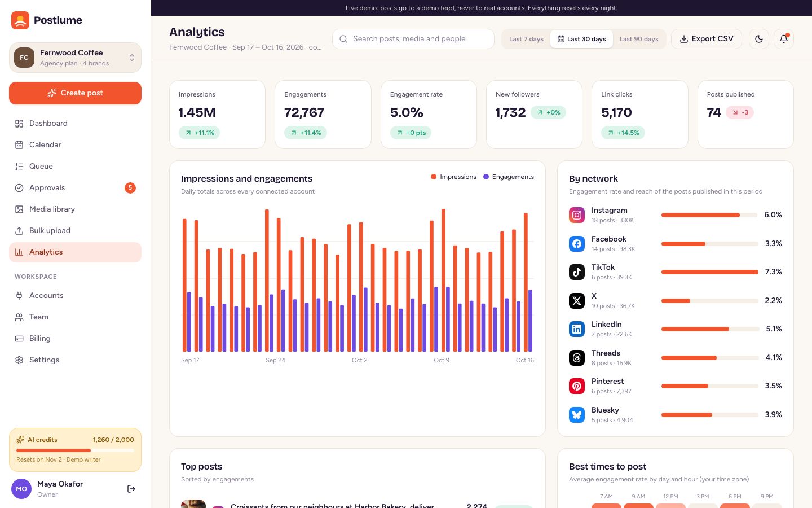Select the Facebook network icon
This screenshot has height=508, width=812.
pos(577,244)
